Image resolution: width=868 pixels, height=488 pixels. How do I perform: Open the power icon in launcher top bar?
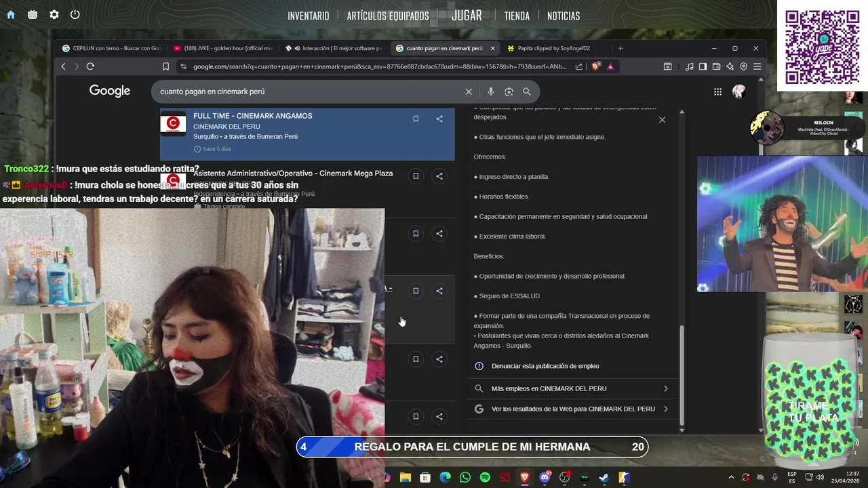(75, 14)
